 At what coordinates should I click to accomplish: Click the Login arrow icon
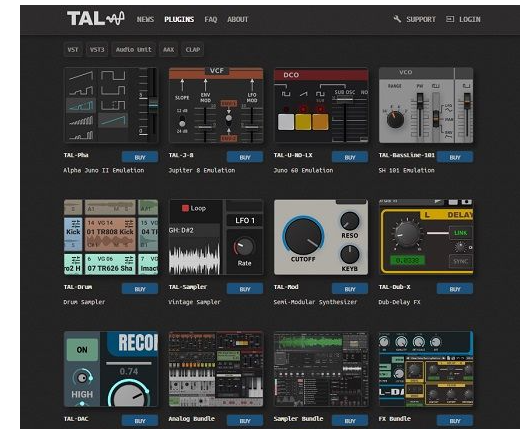450,19
